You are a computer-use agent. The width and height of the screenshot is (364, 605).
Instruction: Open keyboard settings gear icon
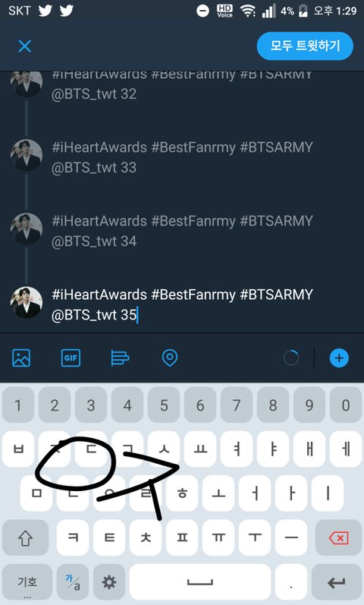109,582
